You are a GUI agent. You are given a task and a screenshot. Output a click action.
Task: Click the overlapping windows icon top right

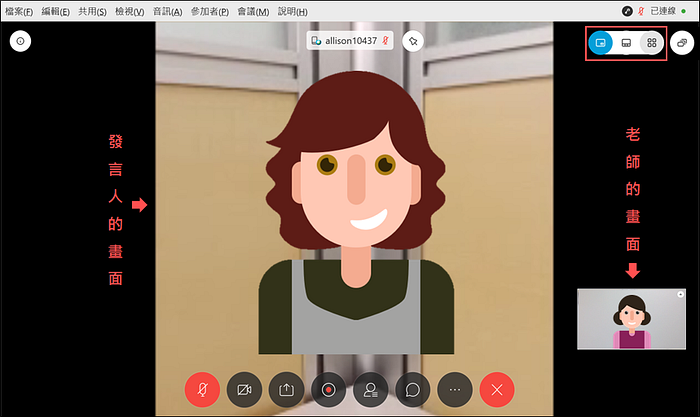pyautogui.click(x=682, y=43)
